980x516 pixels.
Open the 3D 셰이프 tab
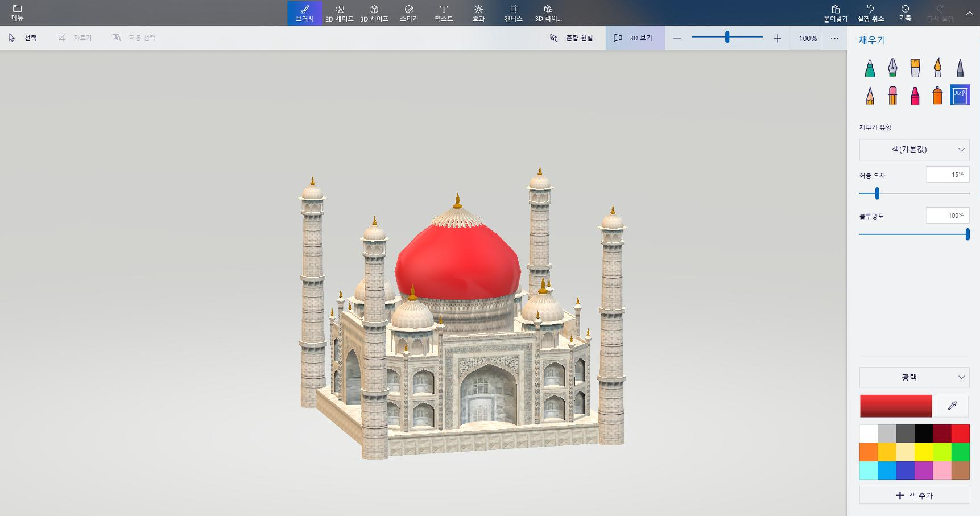pyautogui.click(x=374, y=13)
